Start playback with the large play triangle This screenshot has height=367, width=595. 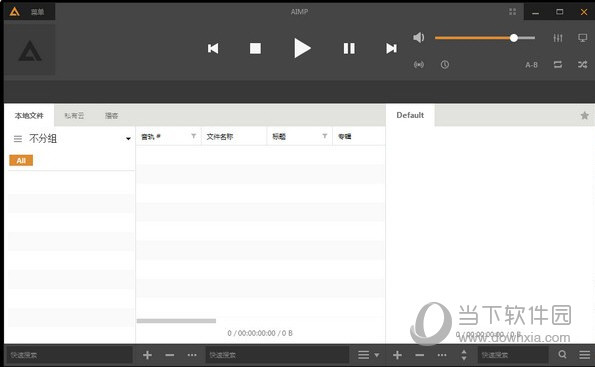point(302,48)
